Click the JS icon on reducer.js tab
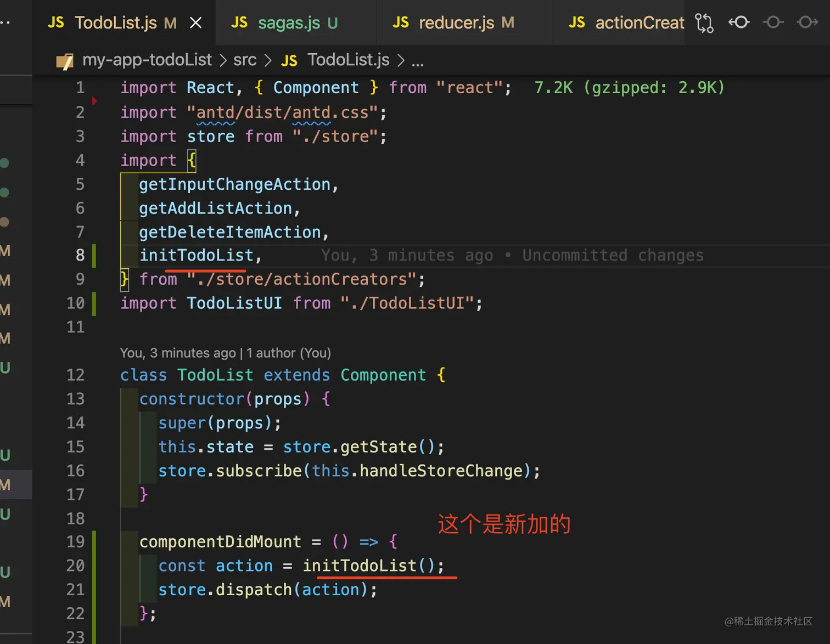 pos(401,22)
